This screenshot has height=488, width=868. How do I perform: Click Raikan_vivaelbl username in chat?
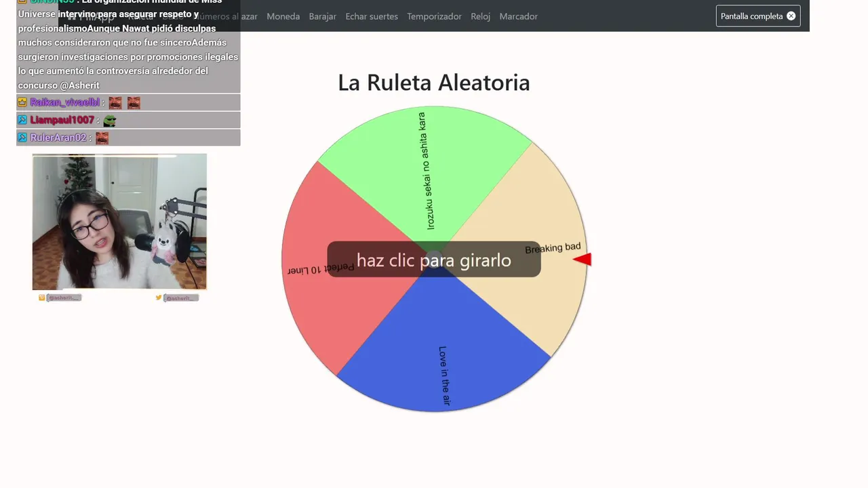(64, 102)
